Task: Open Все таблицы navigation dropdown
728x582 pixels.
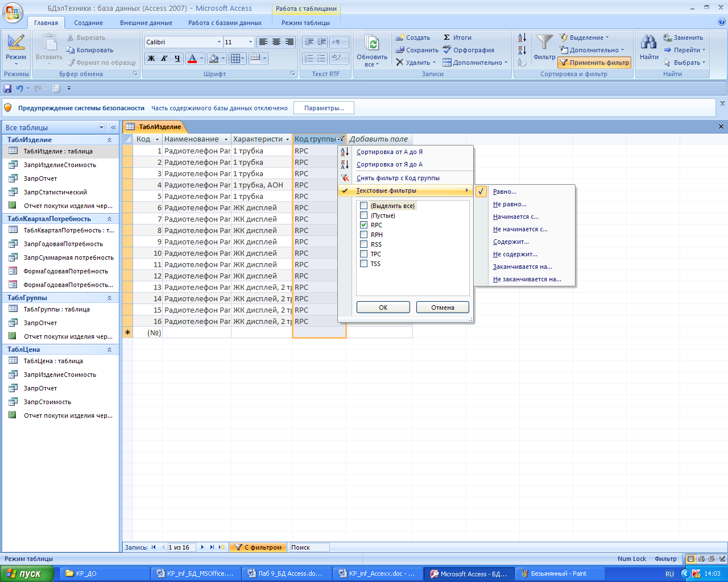Action: click(x=102, y=127)
